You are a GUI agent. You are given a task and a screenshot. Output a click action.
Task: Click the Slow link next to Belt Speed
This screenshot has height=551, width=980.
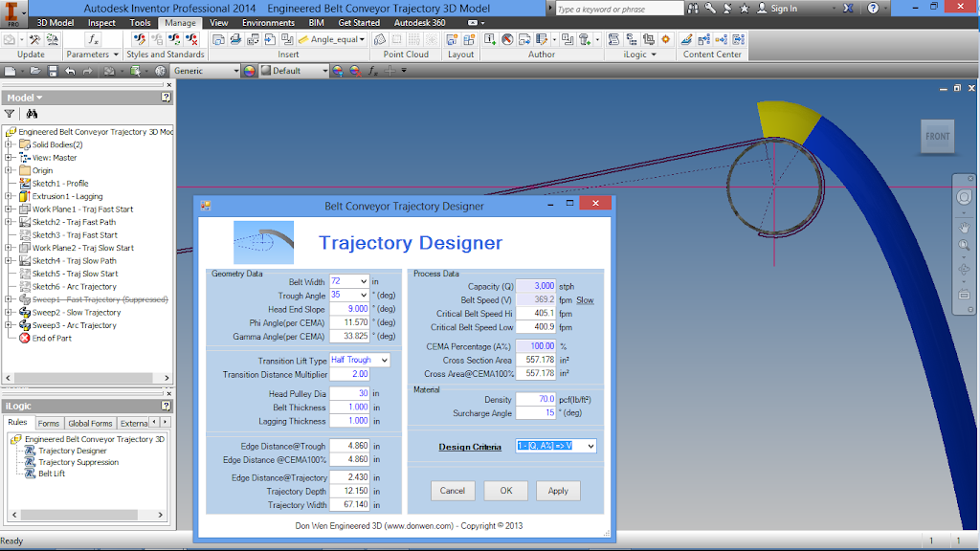(585, 300)
